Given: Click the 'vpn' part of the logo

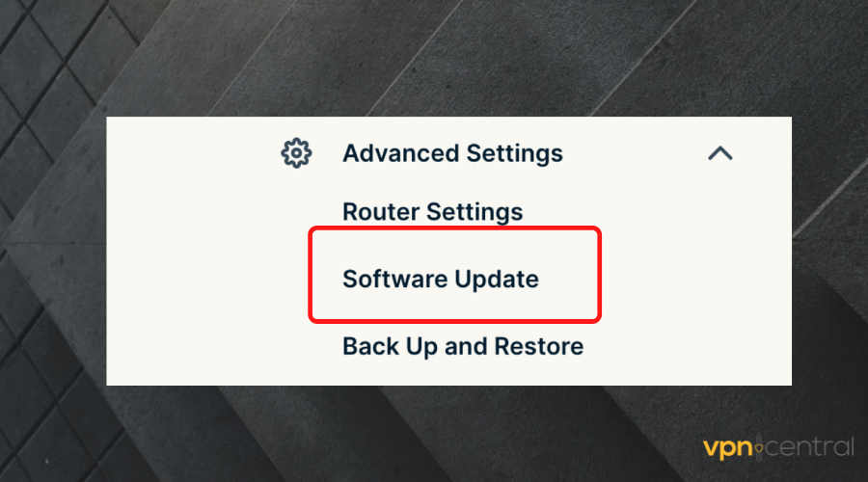Looking at the screenshot, I should click(728, 449).
